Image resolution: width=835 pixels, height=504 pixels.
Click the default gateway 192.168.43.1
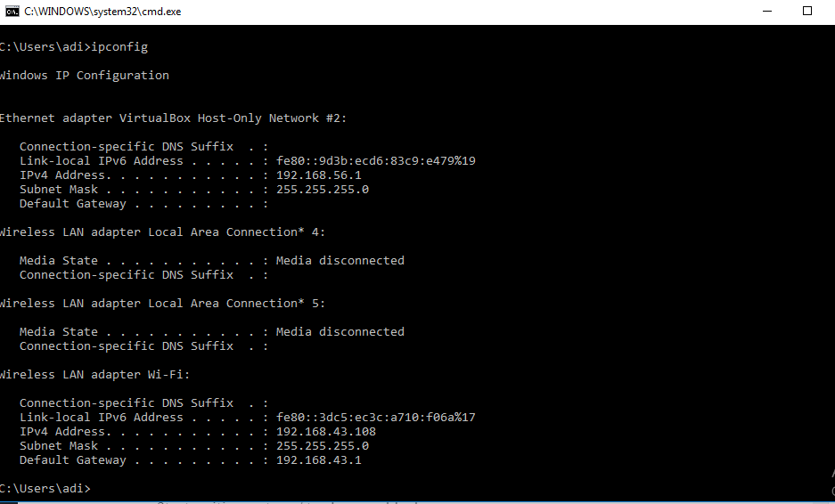[318, 460]
